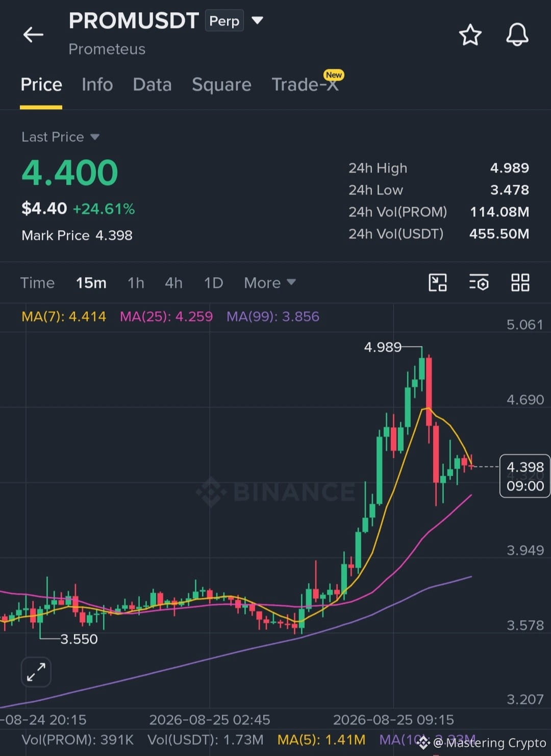Screen dimensions: 551x756
Task: Open the PROMUSDT pair selector dropdown arrow
Action: (257, 20)
